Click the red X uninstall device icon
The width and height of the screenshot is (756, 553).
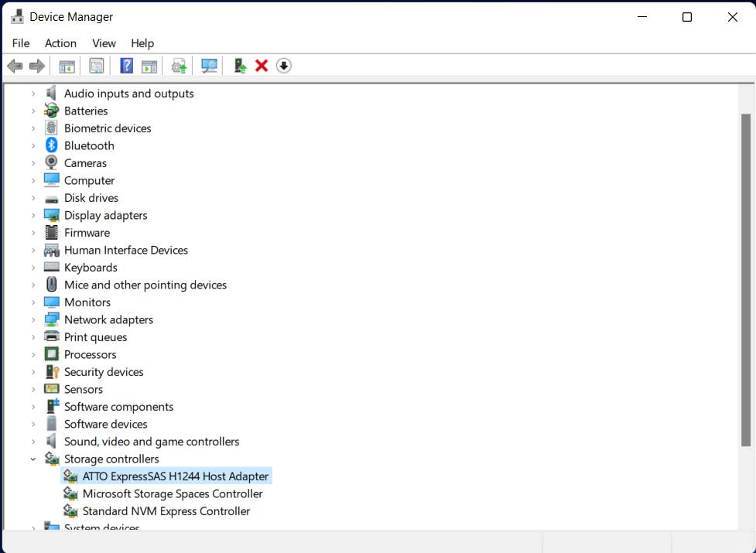pos(262,67)
